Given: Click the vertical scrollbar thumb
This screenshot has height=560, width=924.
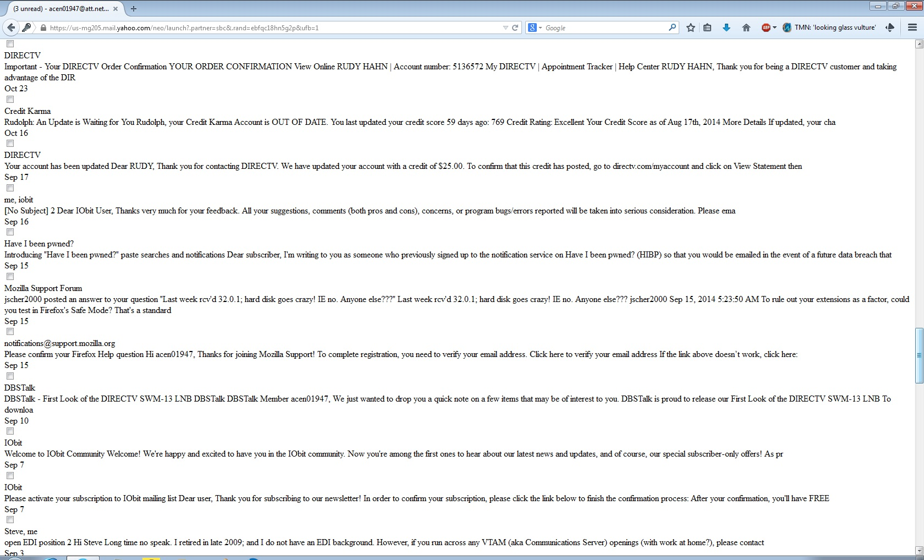Looking at the screenshot, I should tap(919, 355).
